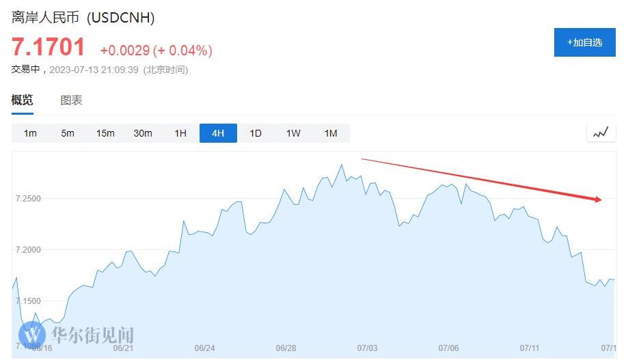The width and height of the screenshot is (626, 364).
Task: Switch to 15m interval
Action: tap(105, 133)
